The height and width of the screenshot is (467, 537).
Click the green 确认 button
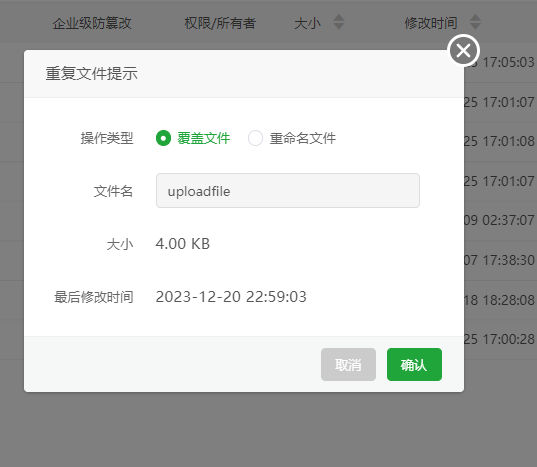[414, 365]
